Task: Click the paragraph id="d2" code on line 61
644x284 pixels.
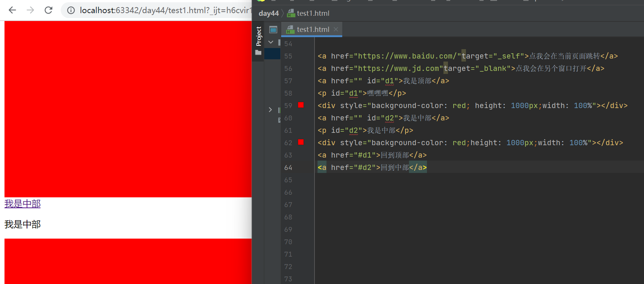Action: coord(365,131)
